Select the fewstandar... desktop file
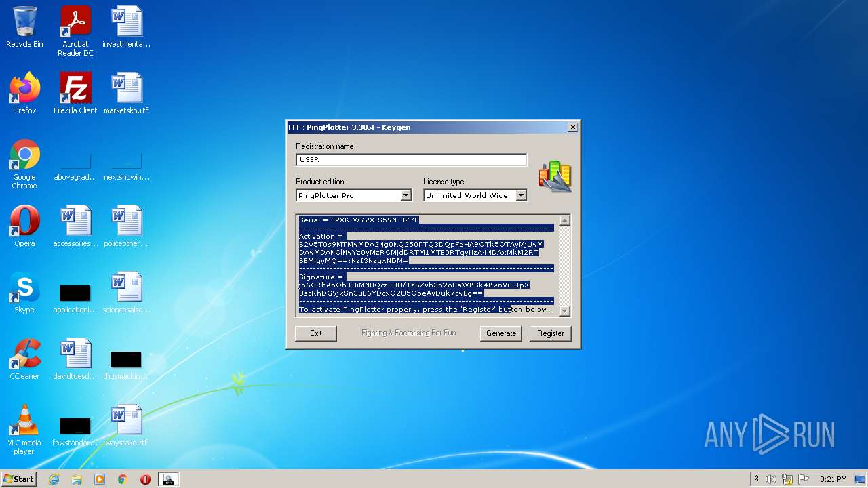The width and height of the screenshot is (868, 488). pos(75,430)
